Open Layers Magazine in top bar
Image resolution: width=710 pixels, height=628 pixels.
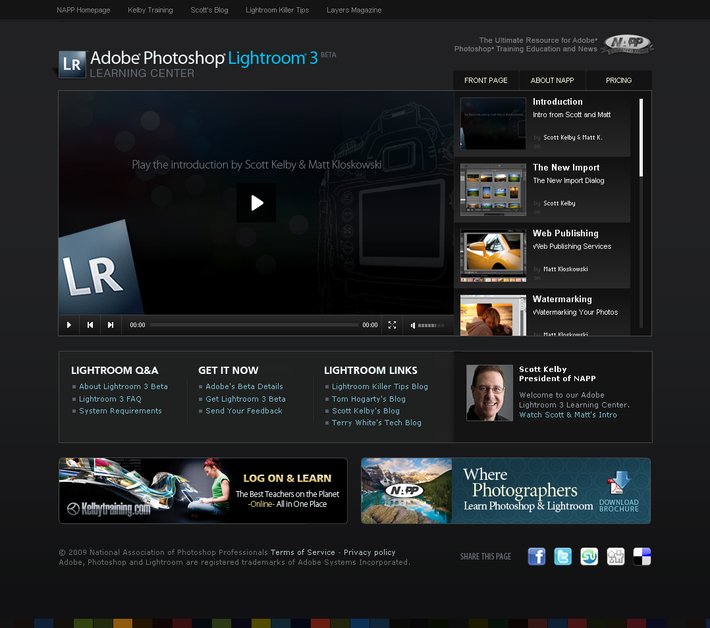click(x=354, y=10)
